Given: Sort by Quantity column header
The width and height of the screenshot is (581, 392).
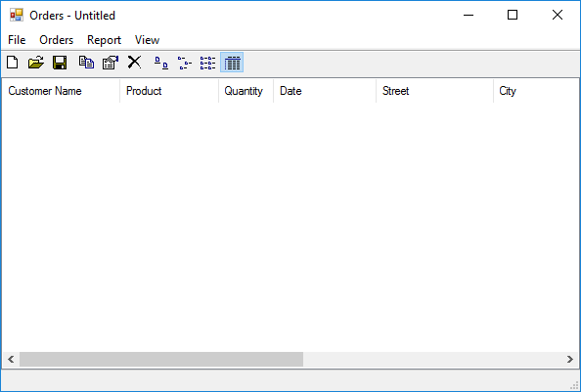Looking at the screenshot, I should click(246, 91).
